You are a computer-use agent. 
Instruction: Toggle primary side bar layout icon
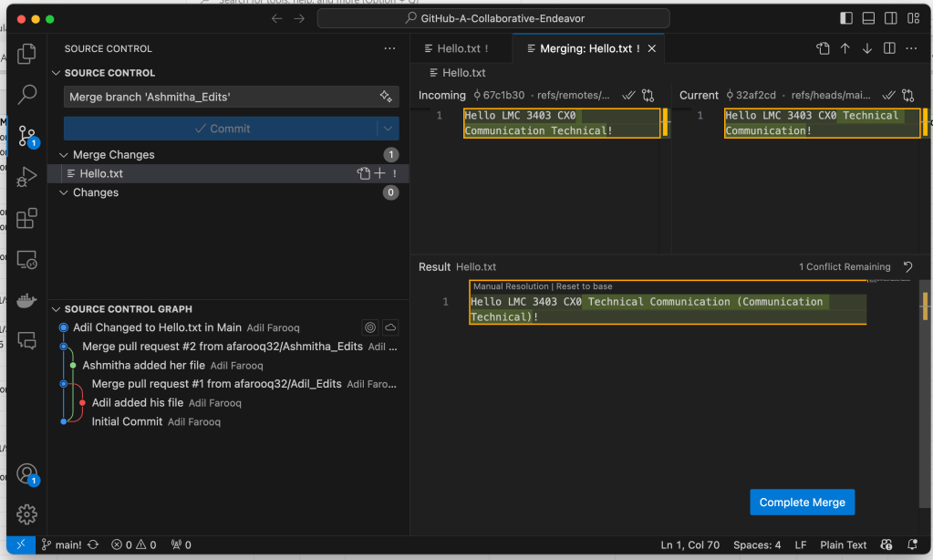click(846, 18)
